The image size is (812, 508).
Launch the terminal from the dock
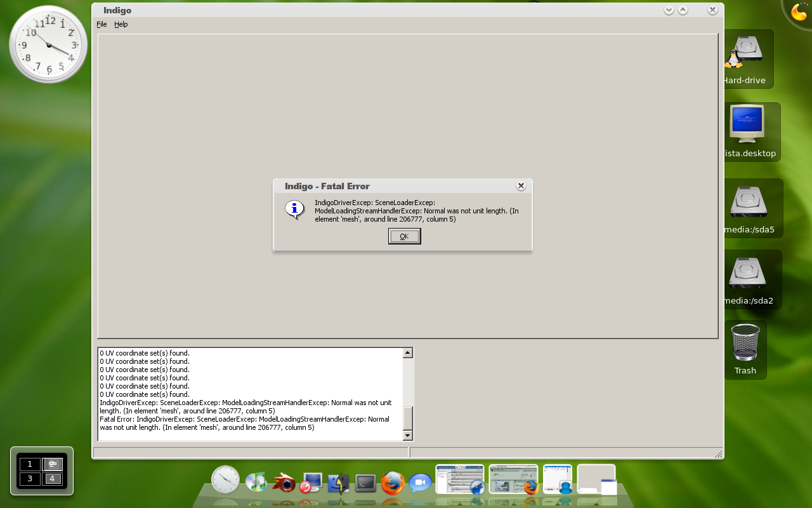point(365,483)
